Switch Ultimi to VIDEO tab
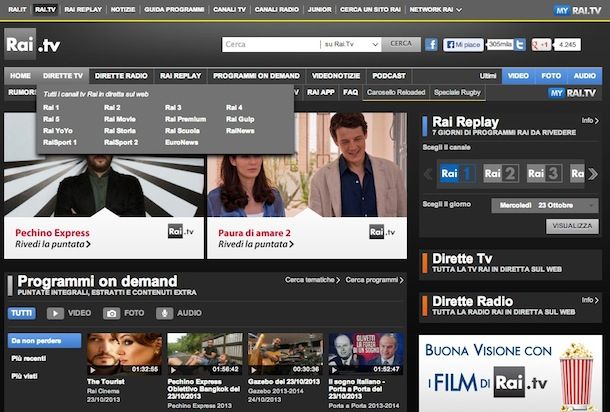Viewport: 610px width, 412px height. [519, 76]
